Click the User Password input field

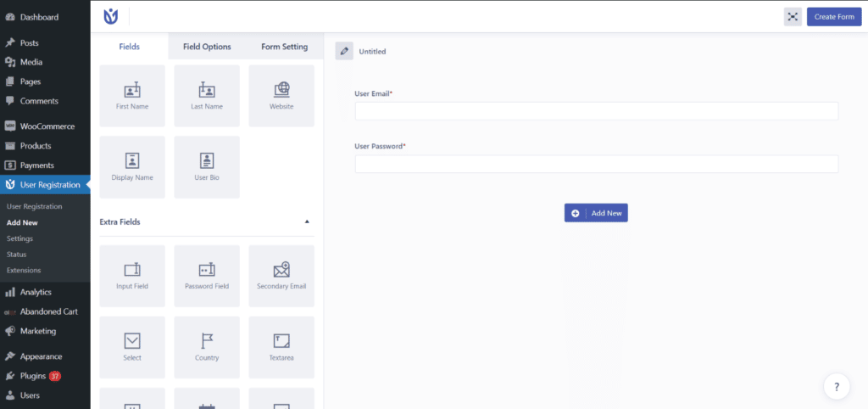pyautogui.click(x=597, y=164)
